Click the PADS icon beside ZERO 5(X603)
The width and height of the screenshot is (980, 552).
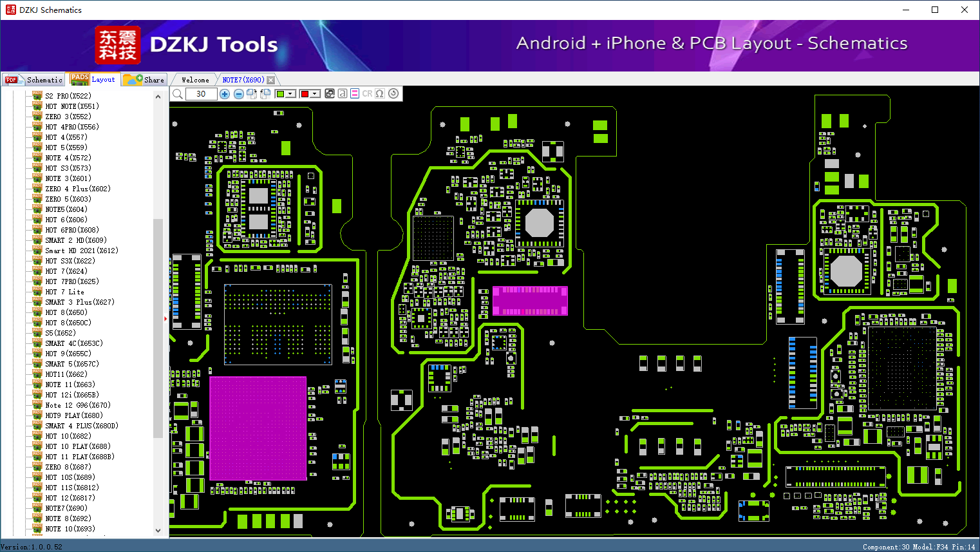[37, 199]
